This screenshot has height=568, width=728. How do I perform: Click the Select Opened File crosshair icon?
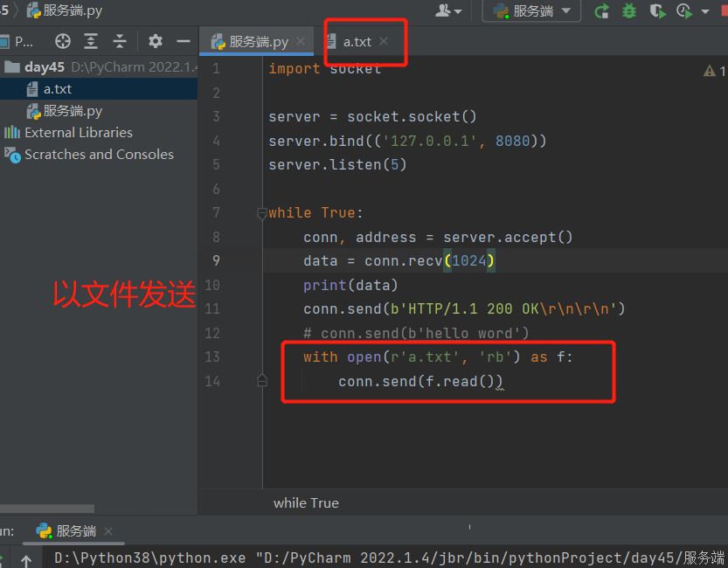[x=63, y=41]
